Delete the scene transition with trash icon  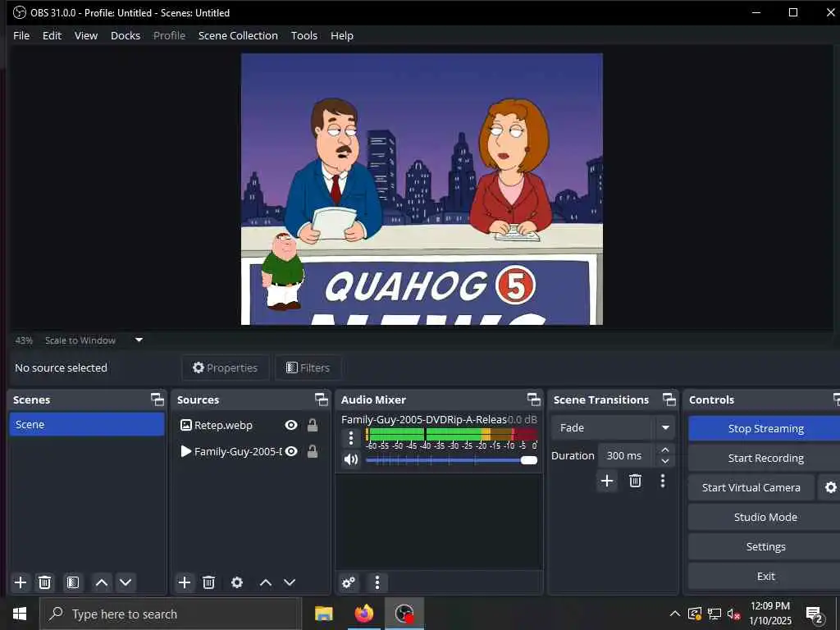tap(636, 481)
